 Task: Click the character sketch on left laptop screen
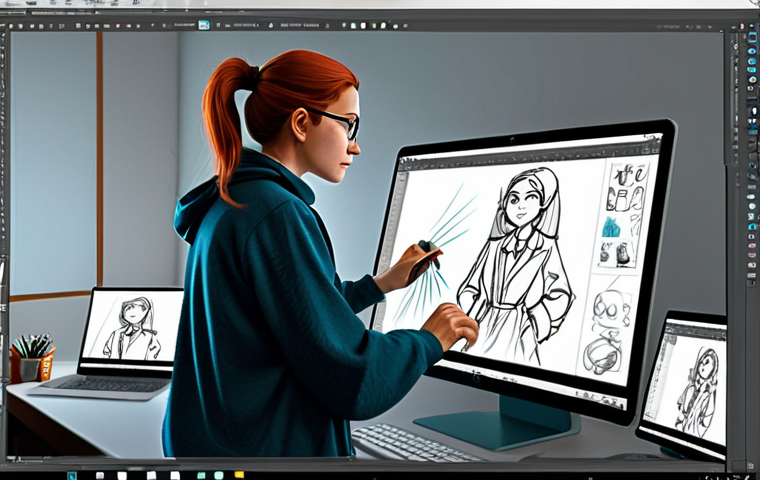pos(132,328)
